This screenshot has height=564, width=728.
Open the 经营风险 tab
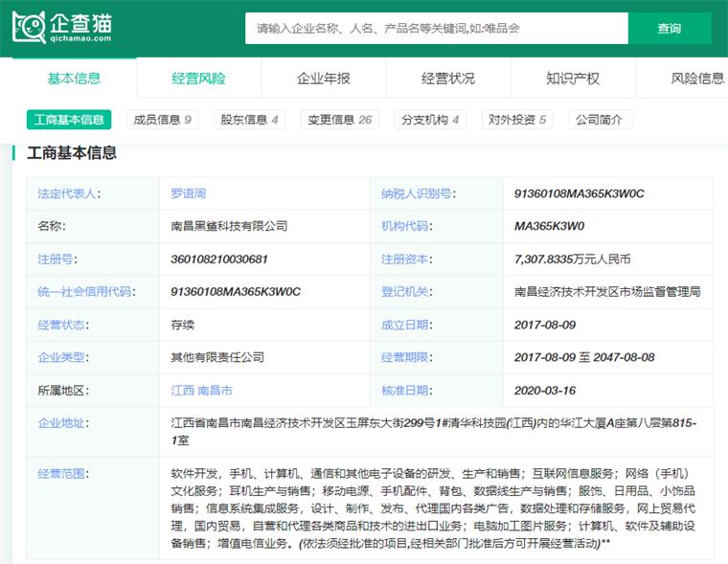(199, 79)
